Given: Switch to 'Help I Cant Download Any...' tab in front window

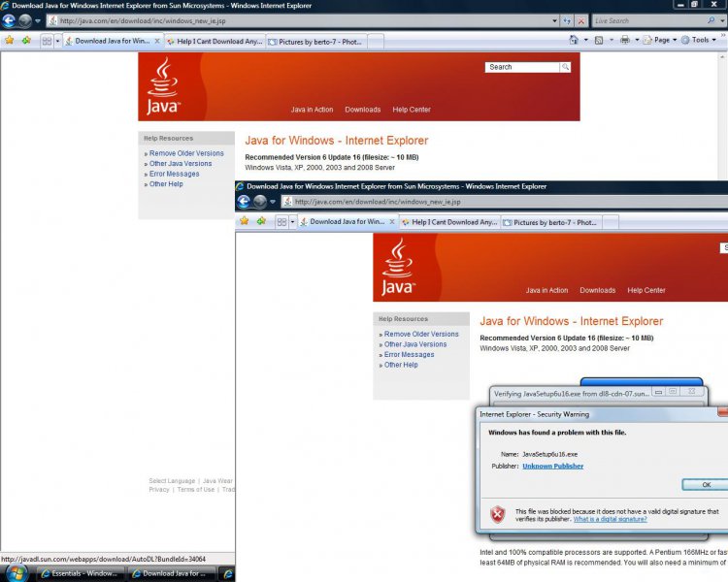Looking at the screenshot, I should pos(449,222).
